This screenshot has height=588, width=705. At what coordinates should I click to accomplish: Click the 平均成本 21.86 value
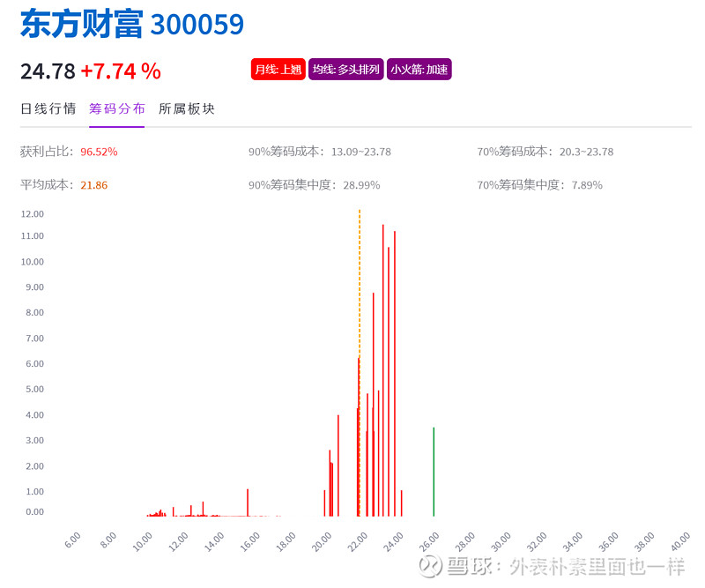coord(94,185)
